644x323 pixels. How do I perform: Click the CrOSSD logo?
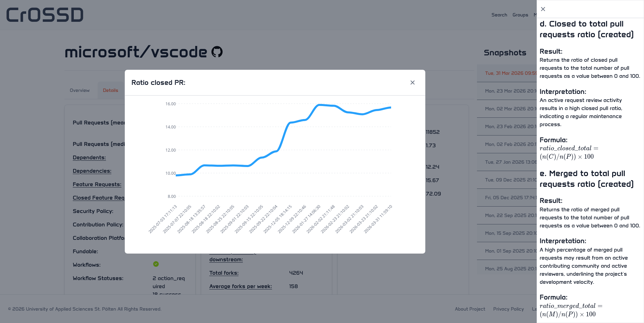[45, 15]
